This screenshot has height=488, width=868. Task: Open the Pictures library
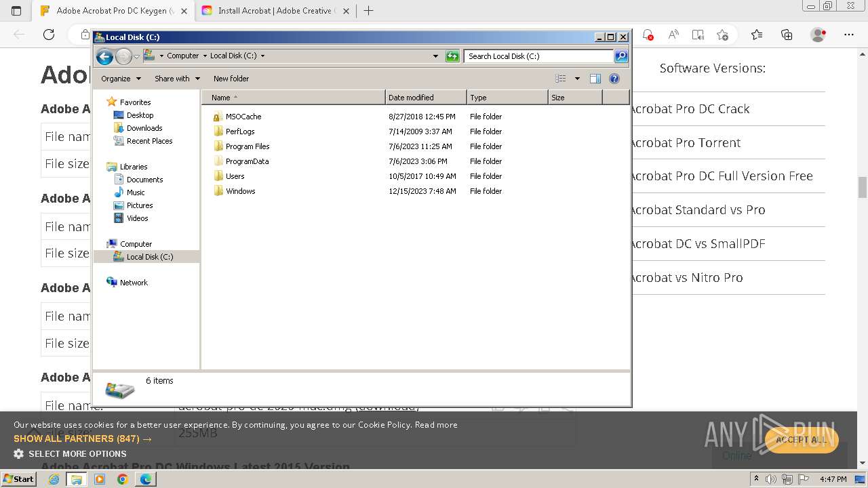(140, 205)
